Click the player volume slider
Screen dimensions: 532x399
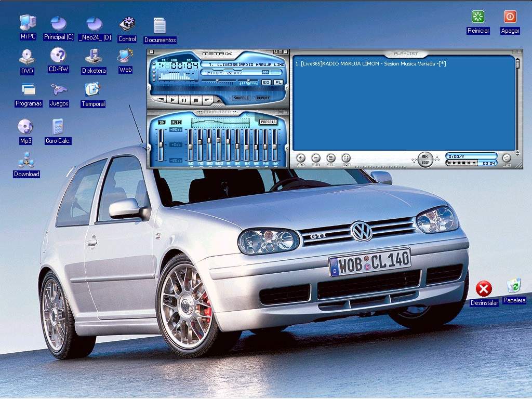tap(219, 82)
